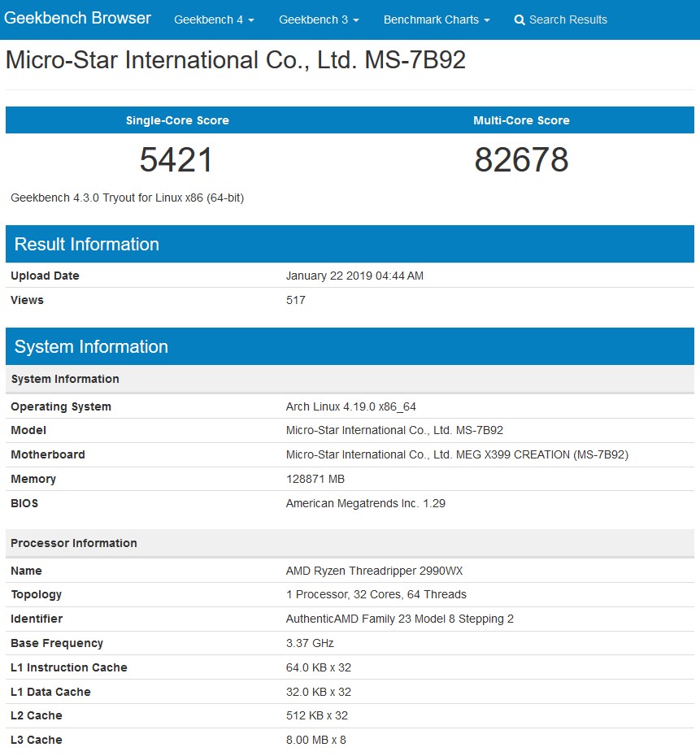This screenshot has height=756, width=700.
Task: Click the Geekbench 4.3.0 Tryout version text
Action: pyautogui.click(x=128, y=198)
